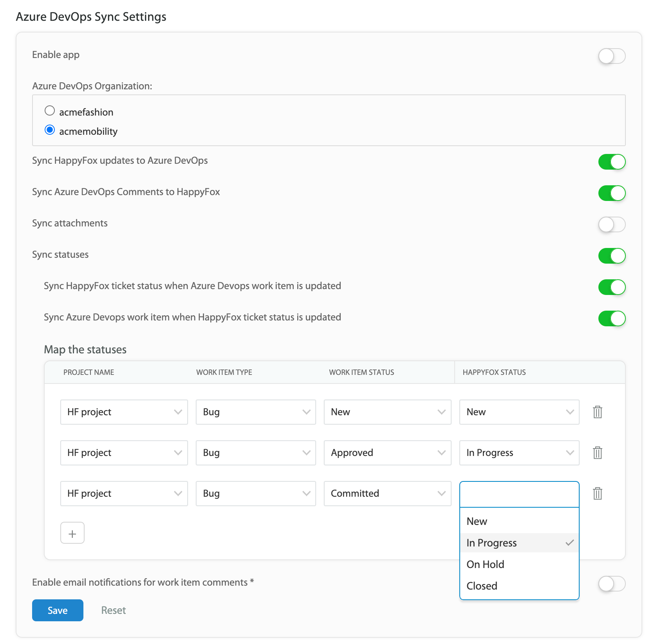
Task: Enable email notifications for work item comments
Action: click(612, 584)
